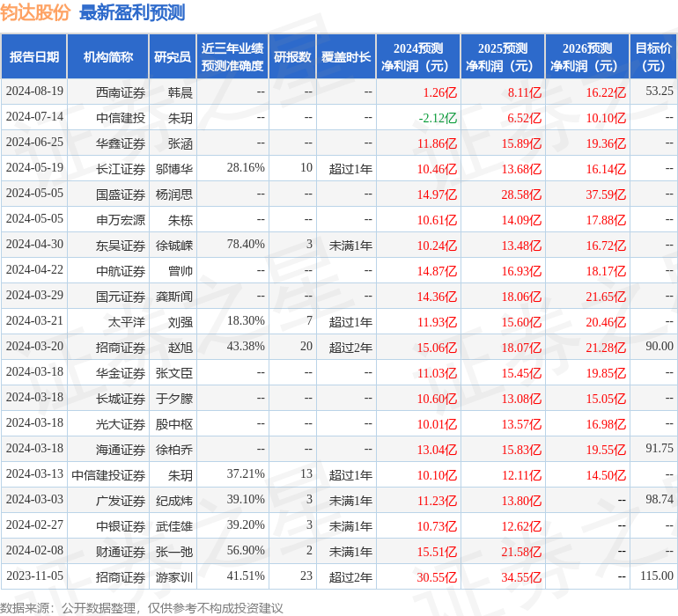Click 中信建投 in the 2024-07-14 row
The height and width of the screenshot is (616, 678).
[x=121, y=118]
